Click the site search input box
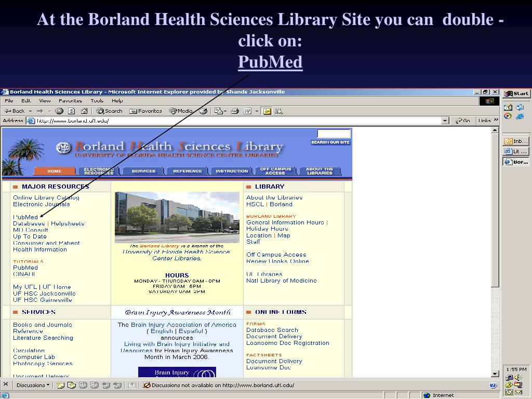Image resolution: width=532 pixels, height=399 pixels. 334,134
